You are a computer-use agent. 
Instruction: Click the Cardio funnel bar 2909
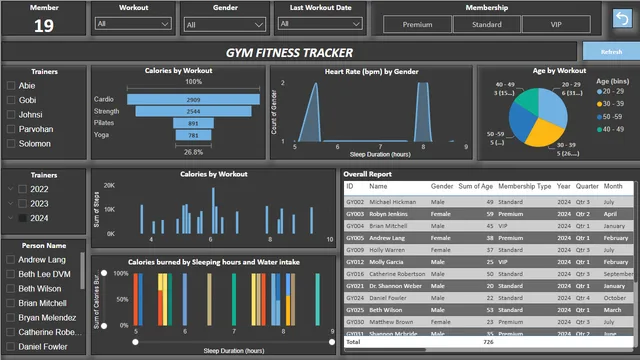(x=193, y=99)
